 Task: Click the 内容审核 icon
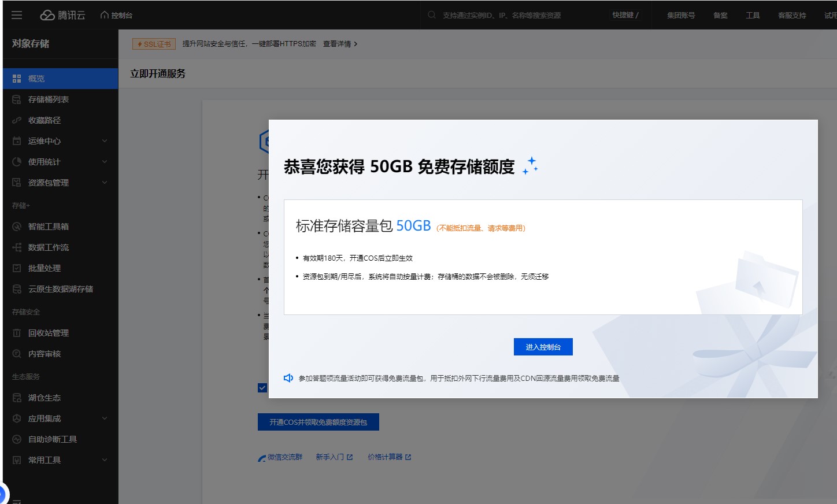point(17,354)
